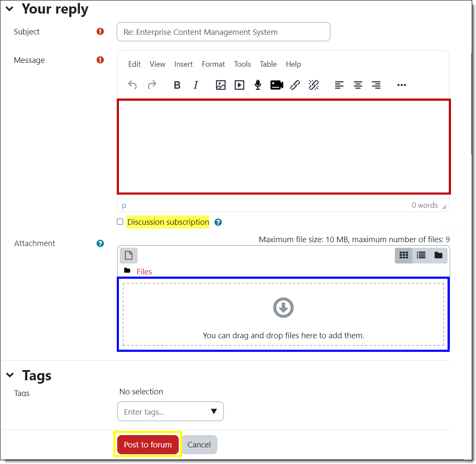Open the Table menu in the editor
Screen dimensions: 476x464
[268, 64]
